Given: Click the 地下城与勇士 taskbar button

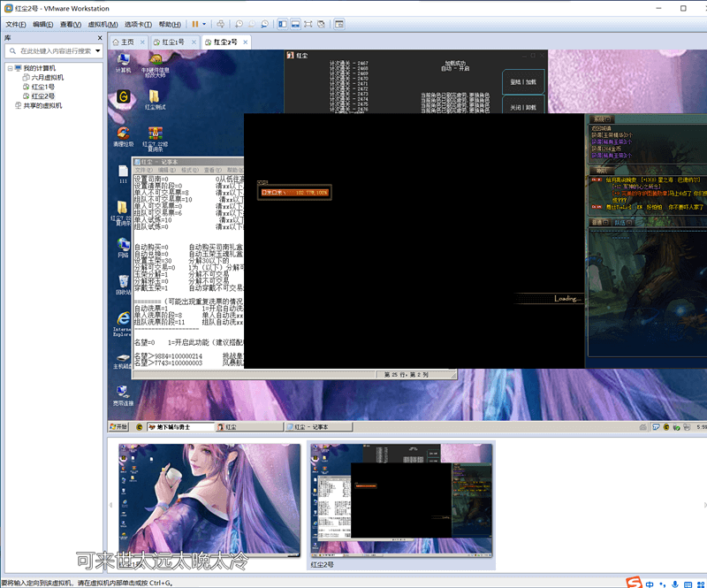Looking at the screenshot, I should 180,426.
